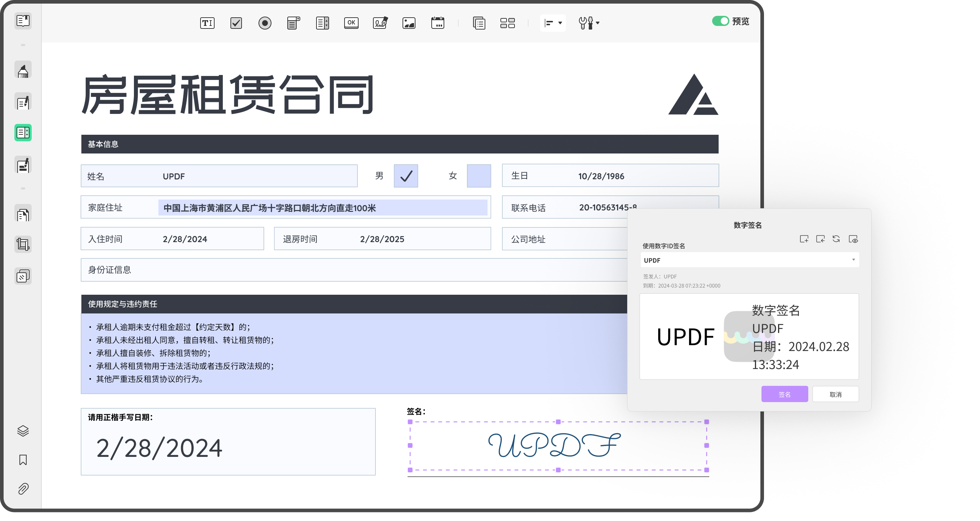Select the Checkbox form tool
Image resolution: width=980 pixels, height=521 pixels.
236,23
